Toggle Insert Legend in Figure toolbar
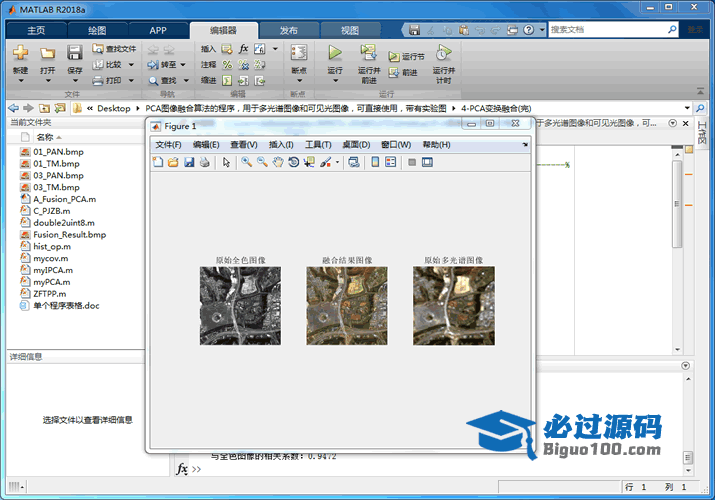 [391, 162]
